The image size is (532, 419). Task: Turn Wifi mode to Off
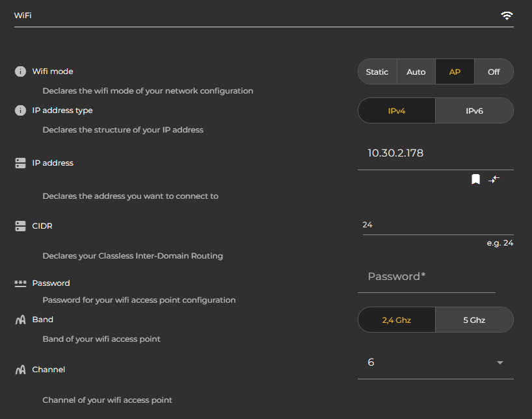pyautogui.click(x=494, y=71)
